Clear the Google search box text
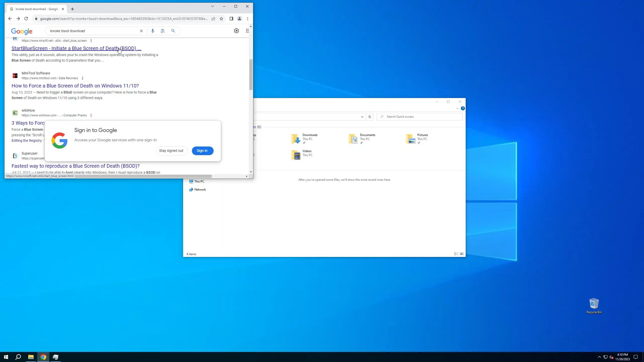 coord(141,31)
